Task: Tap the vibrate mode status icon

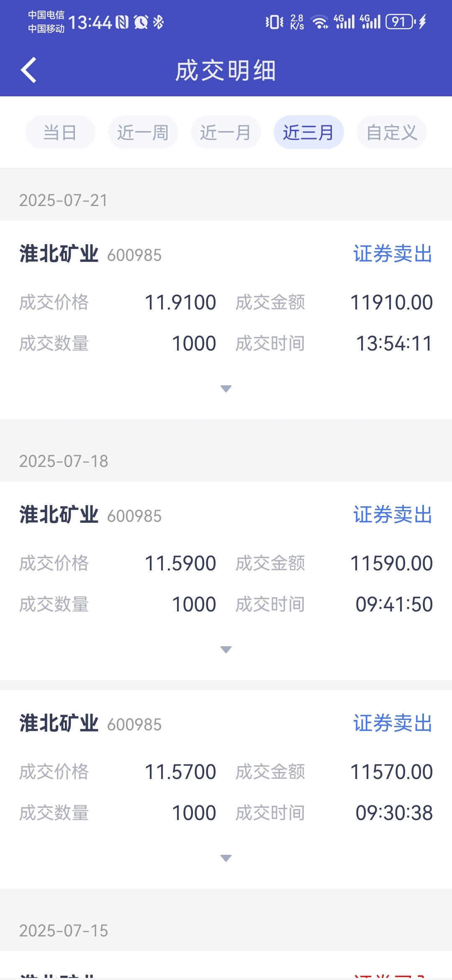Action: 274,22
